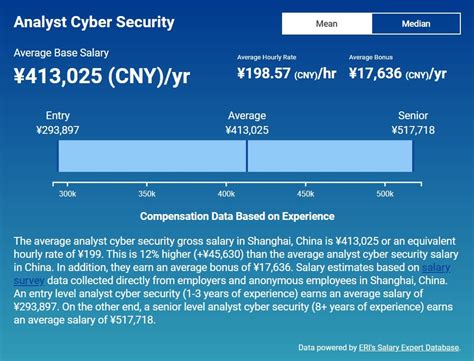The image size is (474, 361).
Task: Click the Analyst Cyber Security heading
Action: click(x=94, y=22)
